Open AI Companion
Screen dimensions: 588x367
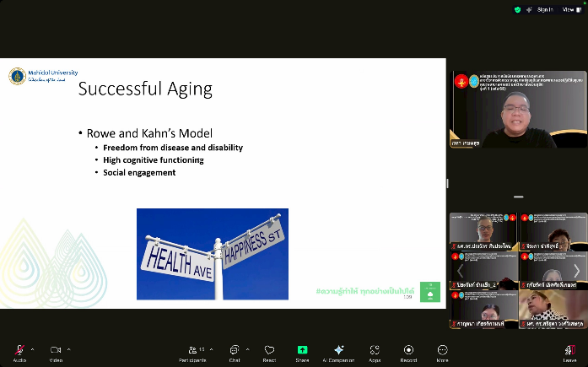339,352
